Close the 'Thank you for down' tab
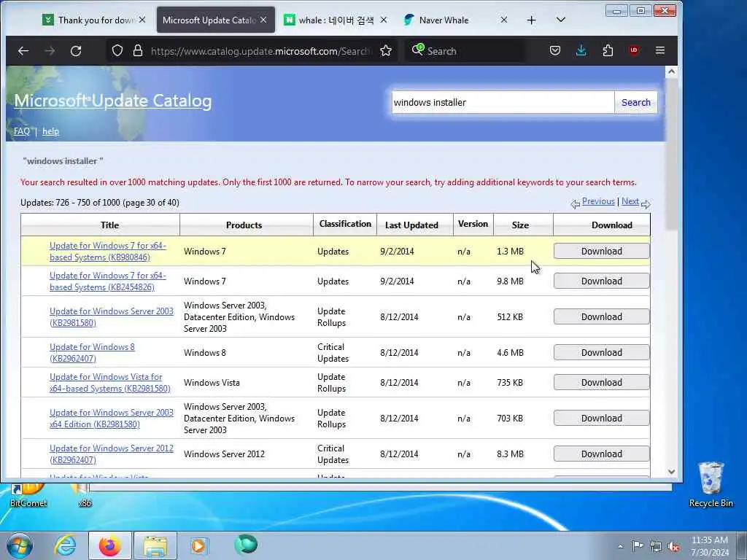Viewport: 747px width, 560px height. pos(142,20)
